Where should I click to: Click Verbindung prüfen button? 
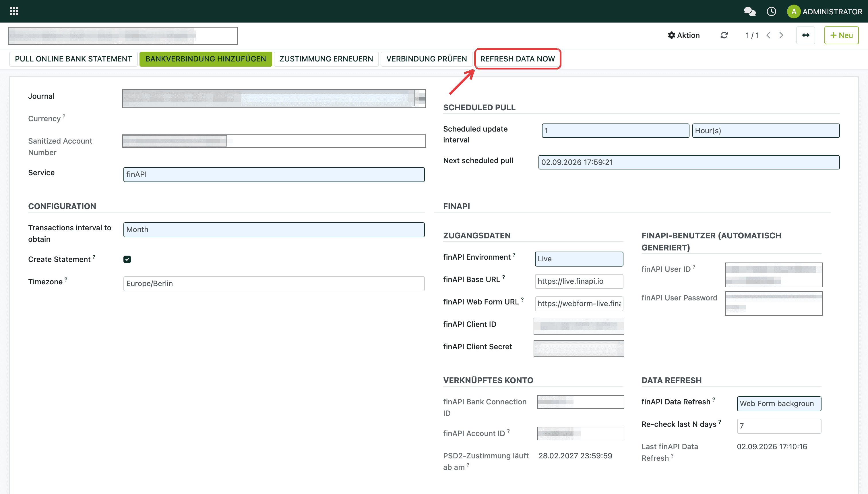click(427, 59)
